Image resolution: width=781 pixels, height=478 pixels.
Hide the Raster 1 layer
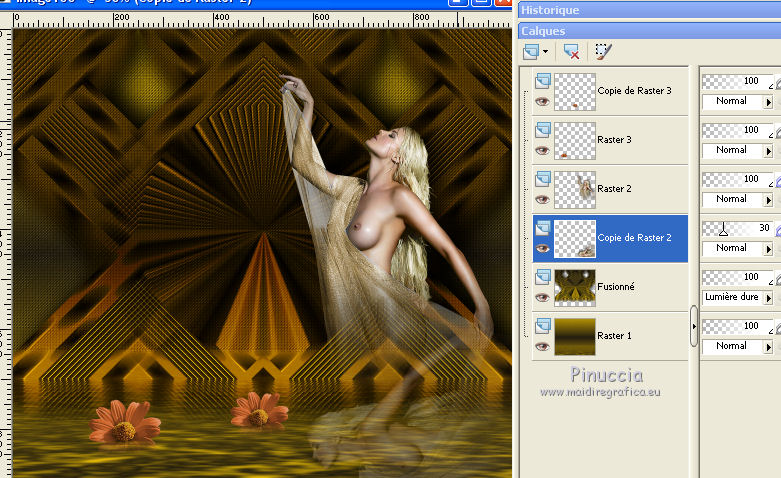pos(542,347)
